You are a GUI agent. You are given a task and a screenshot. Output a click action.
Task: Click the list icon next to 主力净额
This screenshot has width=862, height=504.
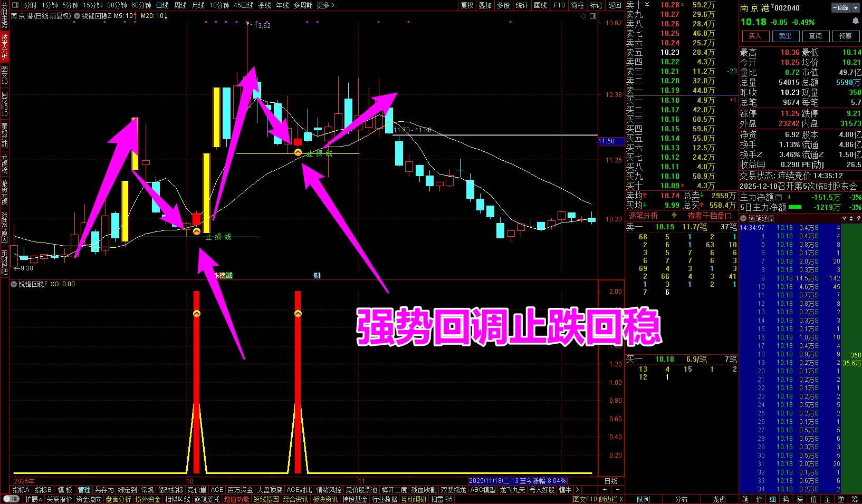pyautogui.click(x=779, y=197)
